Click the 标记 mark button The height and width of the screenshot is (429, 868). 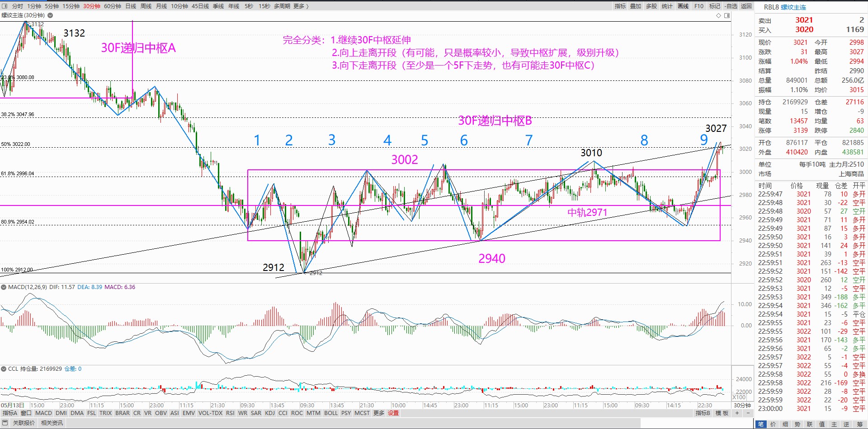pos(715,6)
